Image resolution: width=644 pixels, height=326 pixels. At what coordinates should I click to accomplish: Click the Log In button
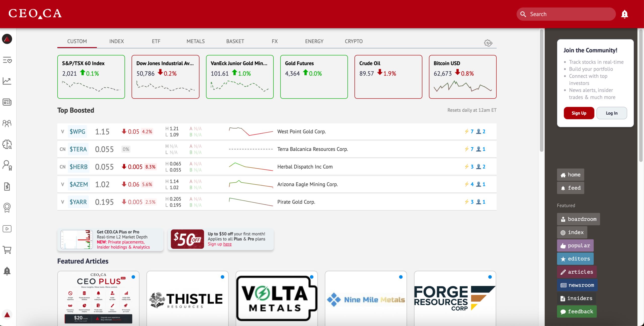point(612,113)
